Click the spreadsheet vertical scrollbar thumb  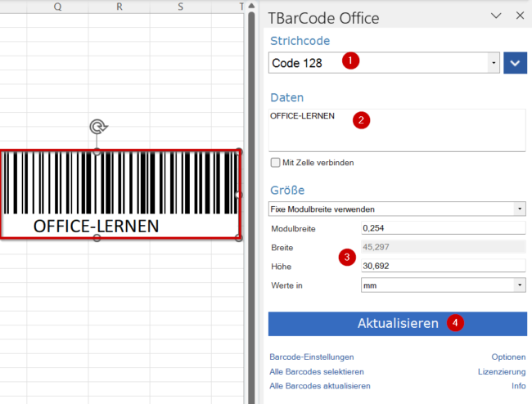point(251,208)
